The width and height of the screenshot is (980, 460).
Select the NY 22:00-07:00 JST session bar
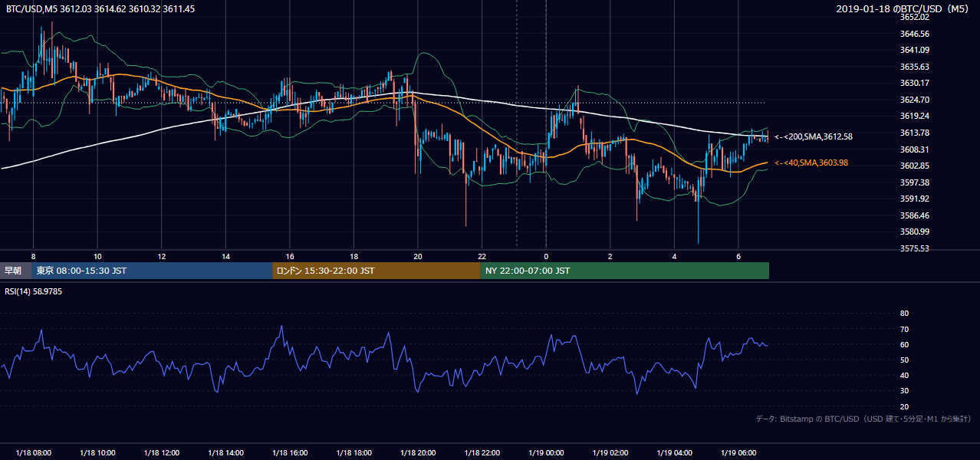[x=625, y=271]
